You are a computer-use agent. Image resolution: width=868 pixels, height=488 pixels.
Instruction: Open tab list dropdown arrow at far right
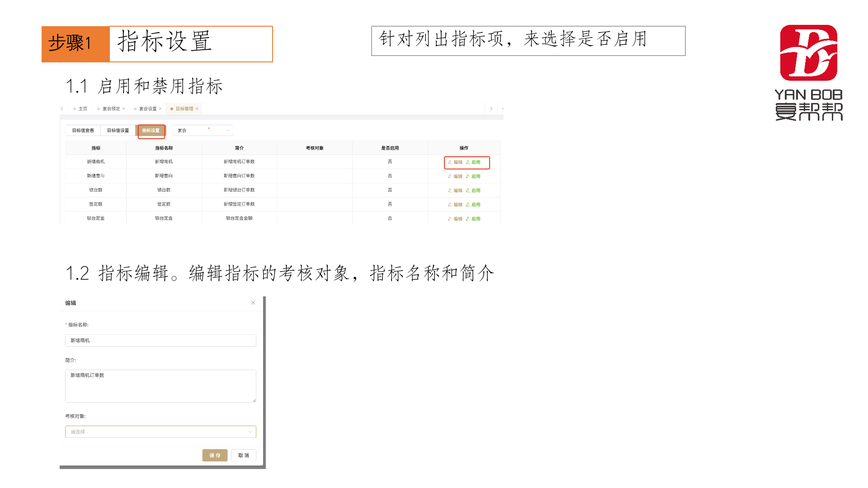[x=502, y=109]
